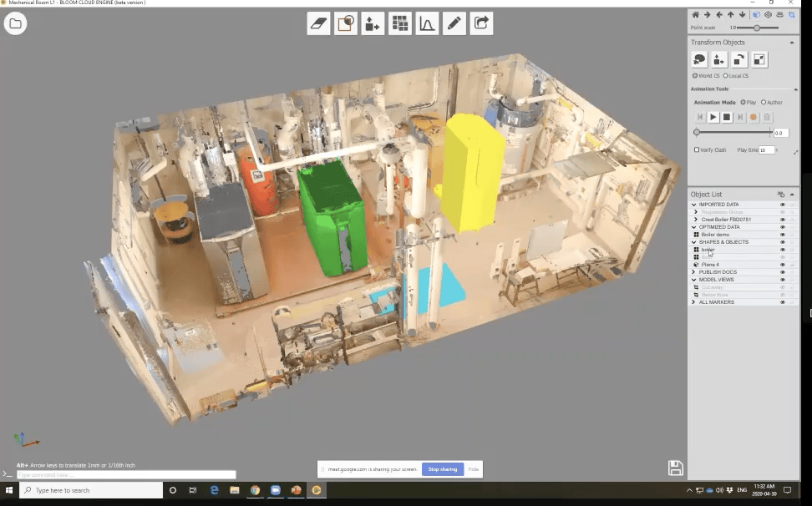Click the share export arrow icon
The image size is (812, 506).
click(x=481, y=24)
